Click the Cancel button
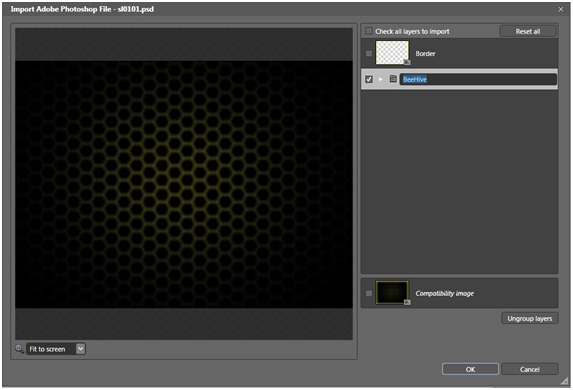The image size is (573, 390). pyautogui.click(x=530, y=369)
